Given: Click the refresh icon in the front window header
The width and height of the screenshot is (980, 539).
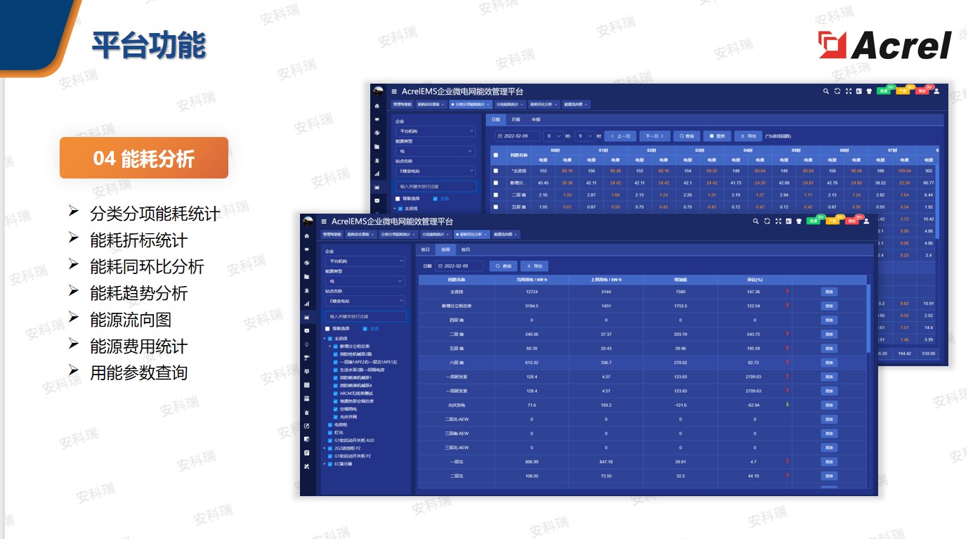Looking at the screenshot, I should point(767,221).
